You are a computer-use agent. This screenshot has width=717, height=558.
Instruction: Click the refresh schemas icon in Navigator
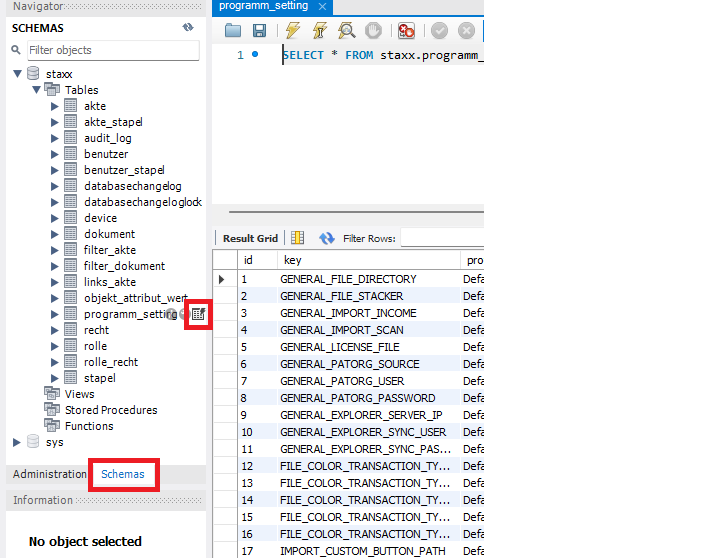click(x=188, y=28)
